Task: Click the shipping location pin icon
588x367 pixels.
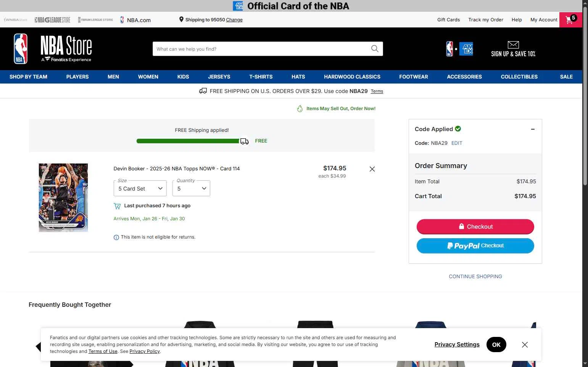Action: [x=181, y=19]
